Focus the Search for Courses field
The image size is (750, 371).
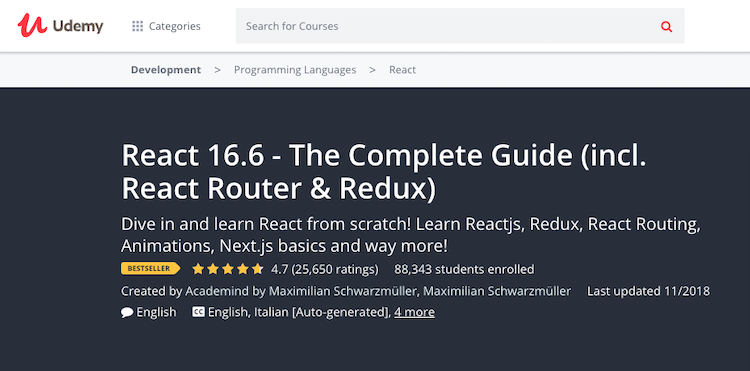pos(460,26)
